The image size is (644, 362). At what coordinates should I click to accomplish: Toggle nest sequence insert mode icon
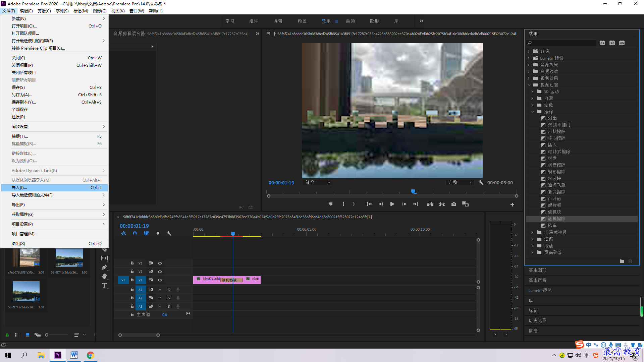pyautogui.click(x=123, y=233)
